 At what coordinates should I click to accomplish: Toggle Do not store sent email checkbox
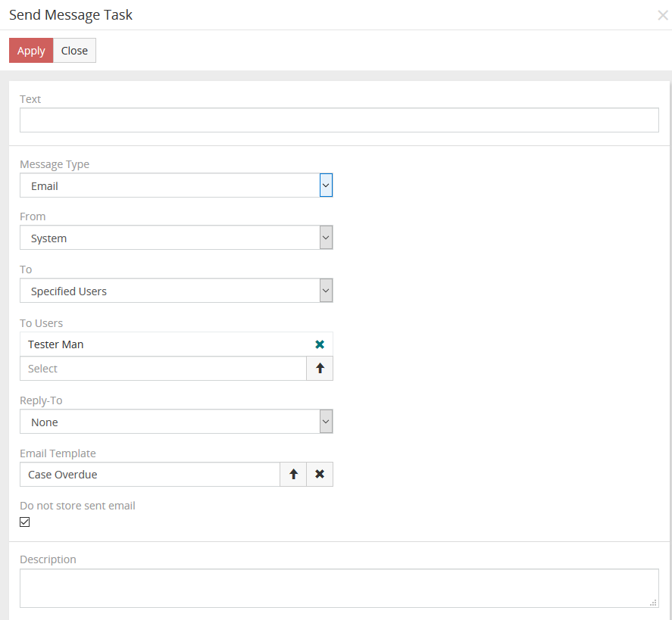point(25,522)
